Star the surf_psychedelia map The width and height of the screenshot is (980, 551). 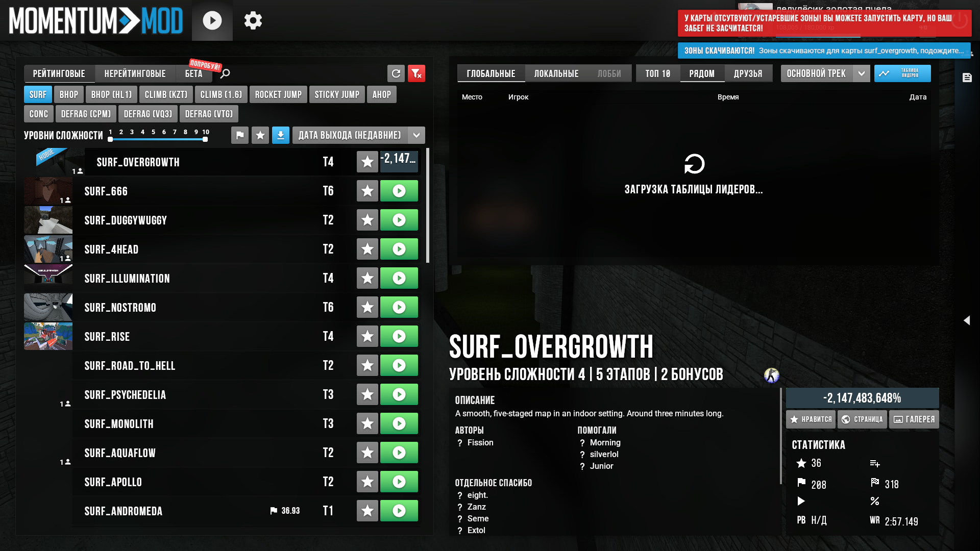click(x=367, y=394)
